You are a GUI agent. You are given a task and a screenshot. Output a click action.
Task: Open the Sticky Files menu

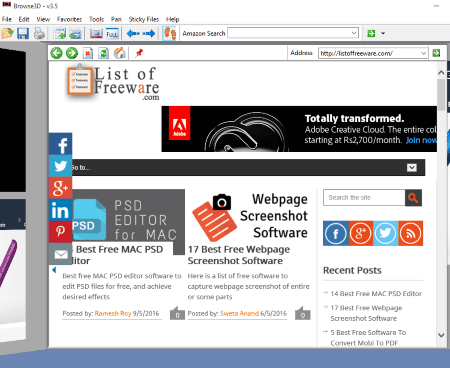pos(144,19)
